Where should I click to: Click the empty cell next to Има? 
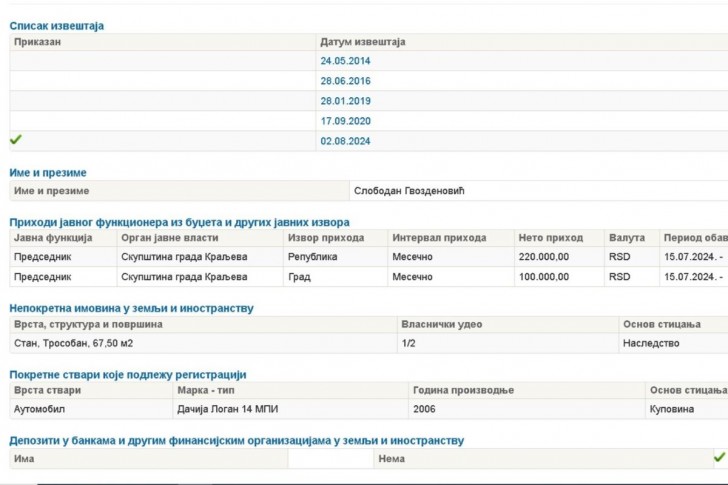pos(331,459)
